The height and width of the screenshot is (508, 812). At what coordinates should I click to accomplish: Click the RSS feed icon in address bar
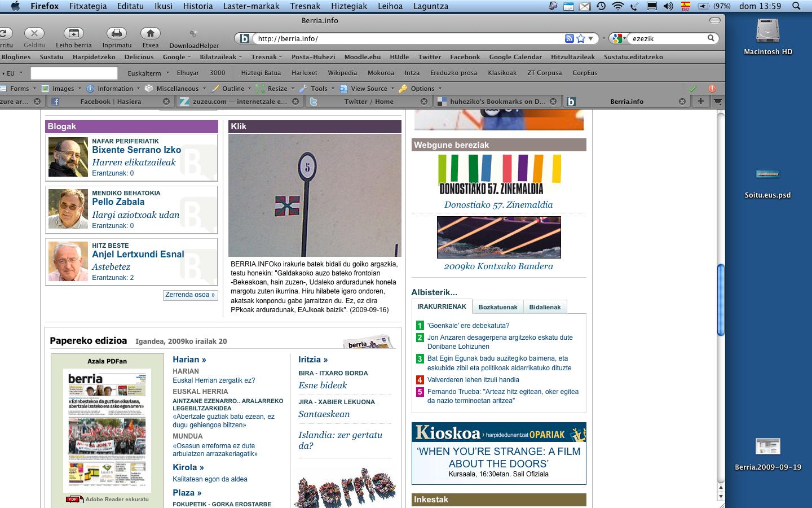click(x=570, y=38)
